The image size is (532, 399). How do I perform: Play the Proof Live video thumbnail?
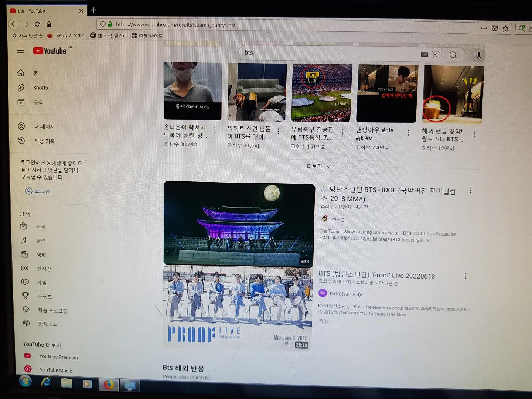pos(238,307)
